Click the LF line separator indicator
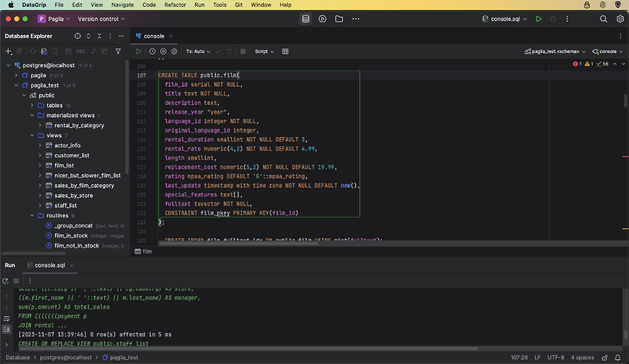Screen dimensions: 629x364 537,357
